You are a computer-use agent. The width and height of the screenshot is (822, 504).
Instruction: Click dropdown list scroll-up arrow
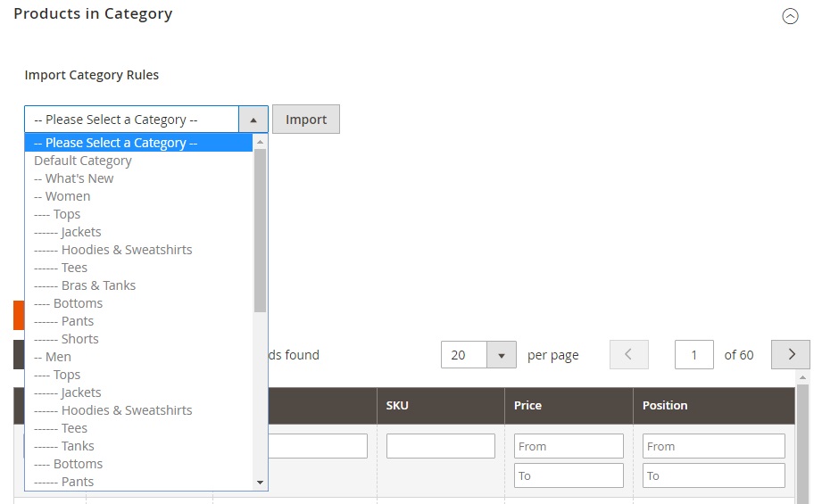tap(260, 142)
